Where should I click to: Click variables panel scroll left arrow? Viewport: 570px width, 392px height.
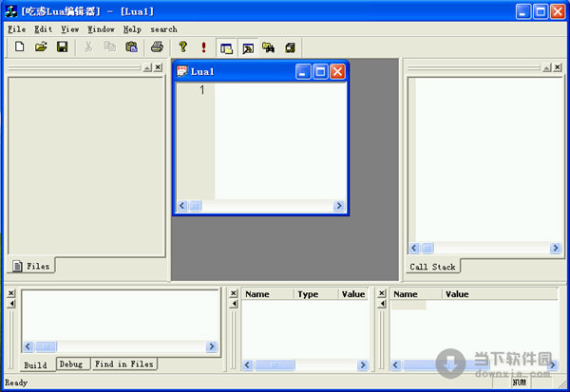click(x=248, y=364)
